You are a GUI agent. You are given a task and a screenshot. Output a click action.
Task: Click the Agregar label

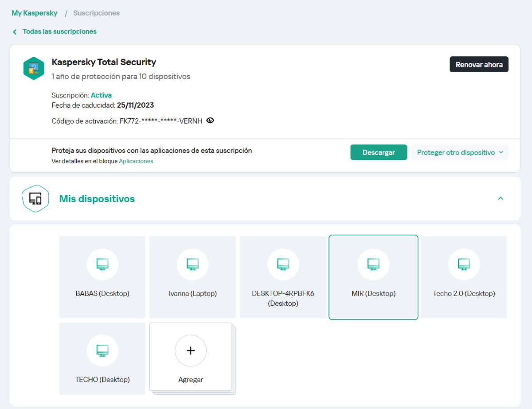tap(191, 380)
